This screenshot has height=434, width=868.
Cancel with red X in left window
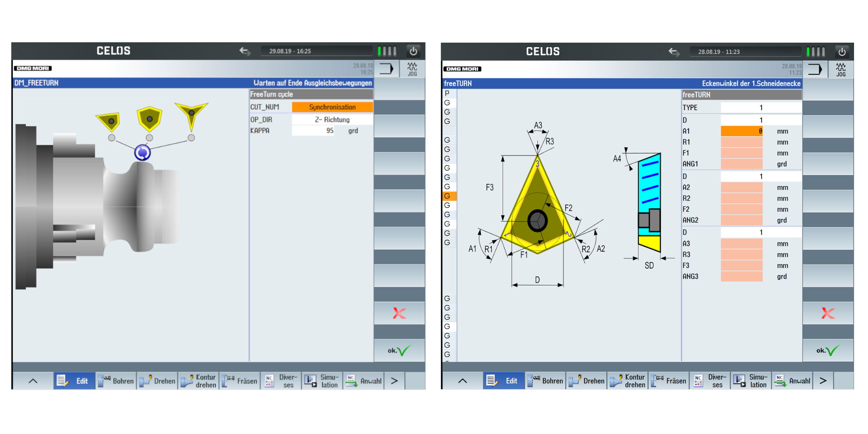(x=399, y=313)
